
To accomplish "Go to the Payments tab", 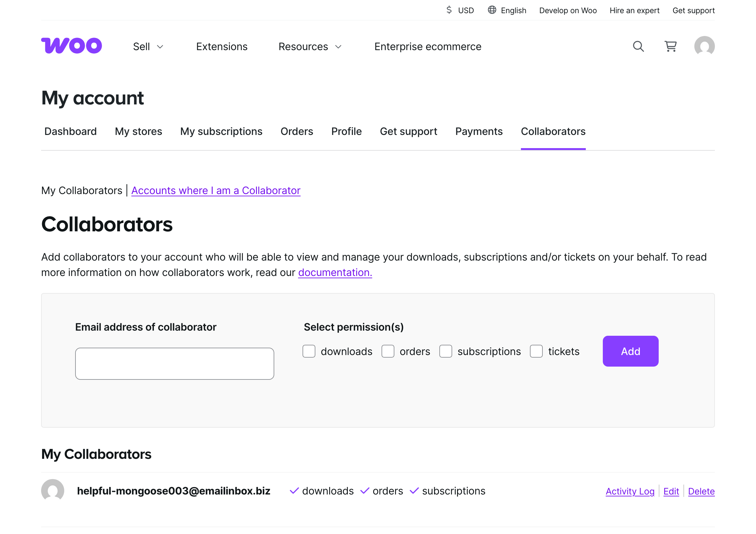I will click(479, 131).
